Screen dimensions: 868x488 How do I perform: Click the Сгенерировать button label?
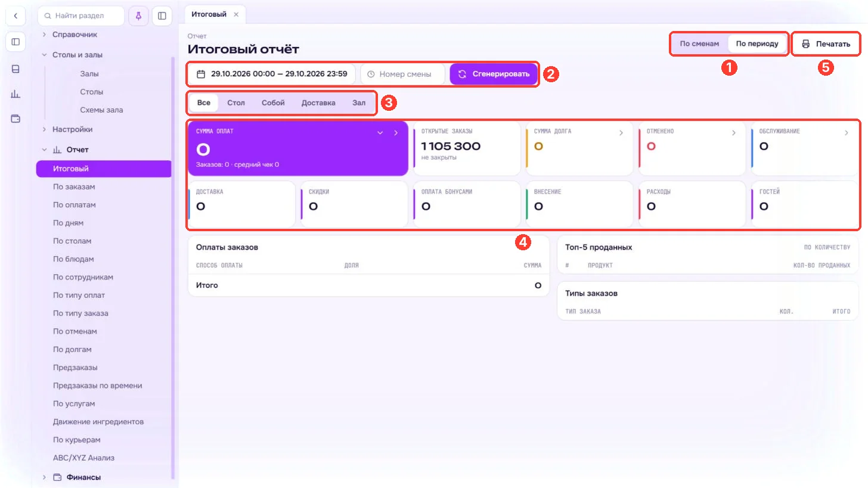pos(501,74)
